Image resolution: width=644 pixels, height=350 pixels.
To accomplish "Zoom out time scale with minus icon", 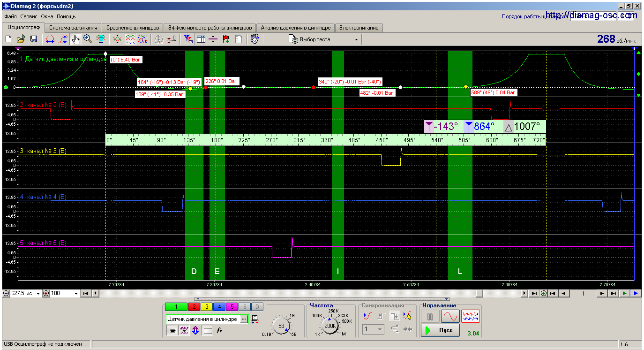I will [x=6, y=294].
